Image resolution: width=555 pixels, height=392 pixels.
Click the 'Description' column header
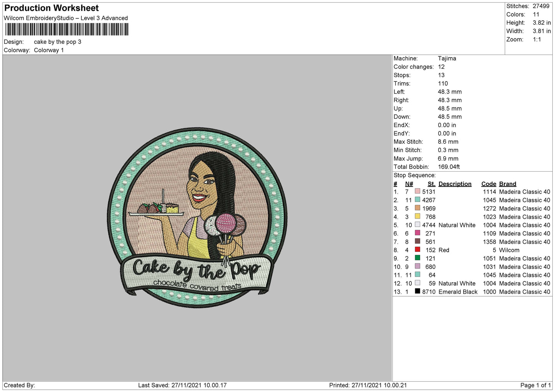tap(455, 184)
